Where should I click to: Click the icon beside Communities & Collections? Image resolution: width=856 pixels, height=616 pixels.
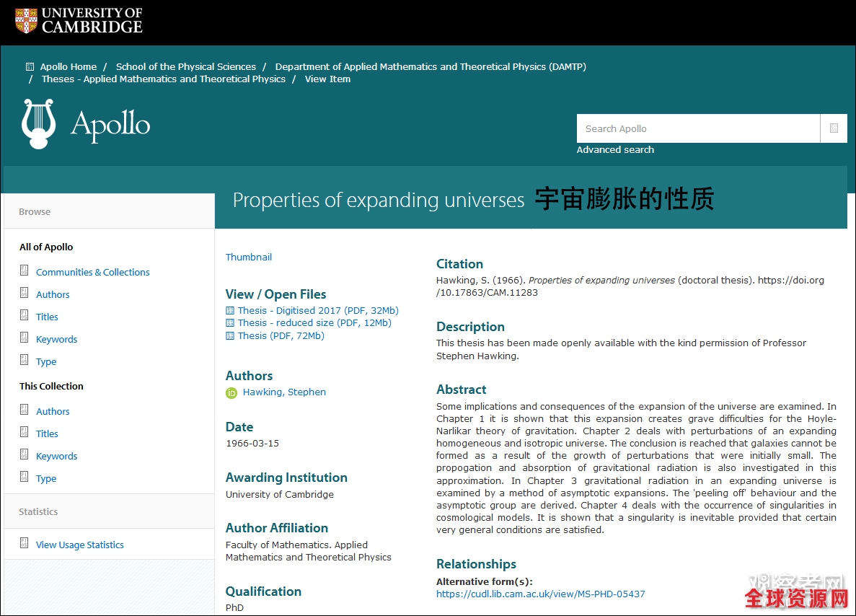click(x=24, y=271)
